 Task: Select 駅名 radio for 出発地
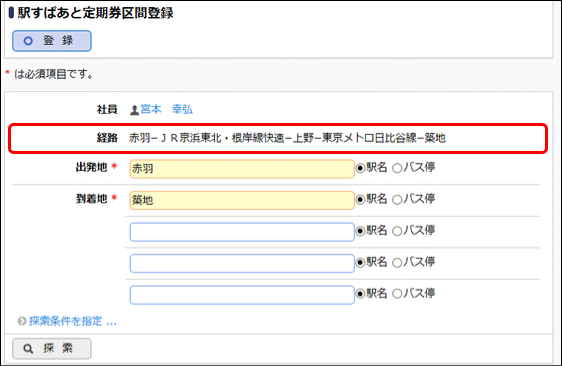tap(360, 168)
